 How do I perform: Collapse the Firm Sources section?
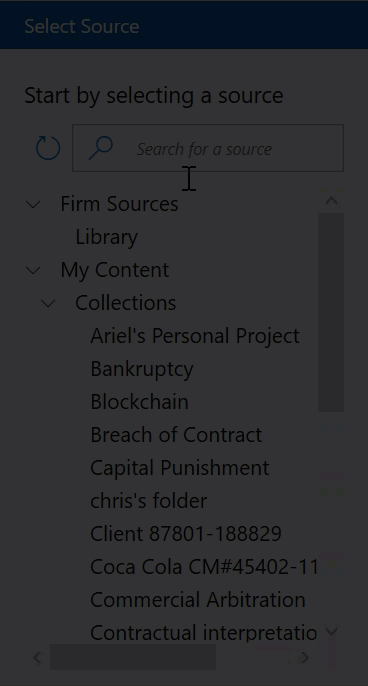click(x=33, y=204)
